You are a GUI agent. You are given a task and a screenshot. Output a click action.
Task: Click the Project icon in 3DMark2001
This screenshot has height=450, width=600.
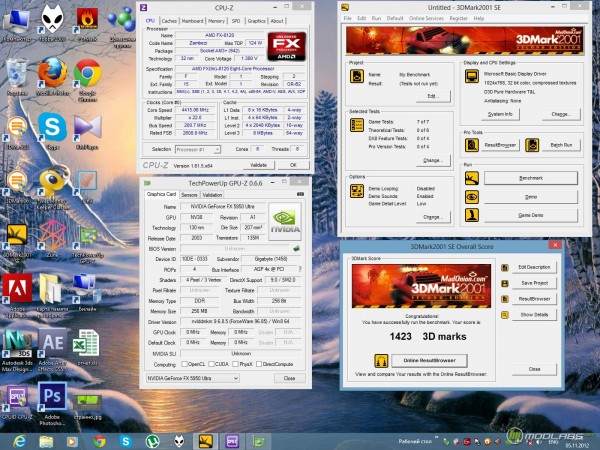click(357, 76)
